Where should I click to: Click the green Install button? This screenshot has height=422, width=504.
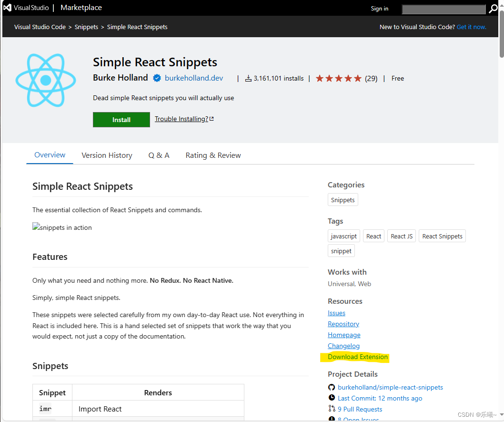point(121,120)
